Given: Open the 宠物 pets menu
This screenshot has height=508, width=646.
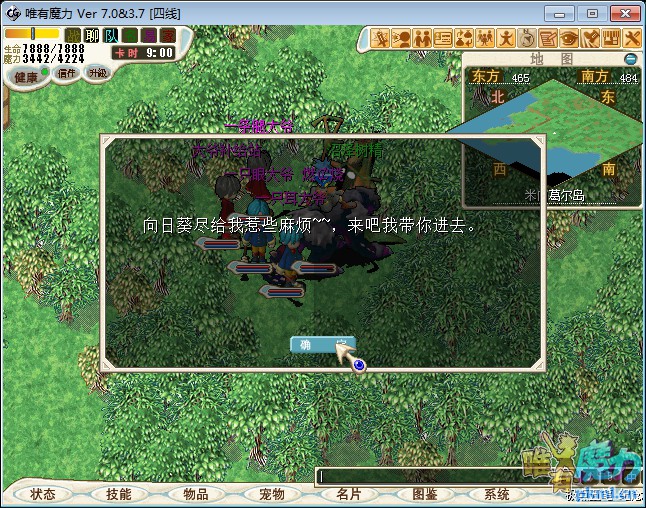Looking at the screenshot, I should tap(271, 494).
